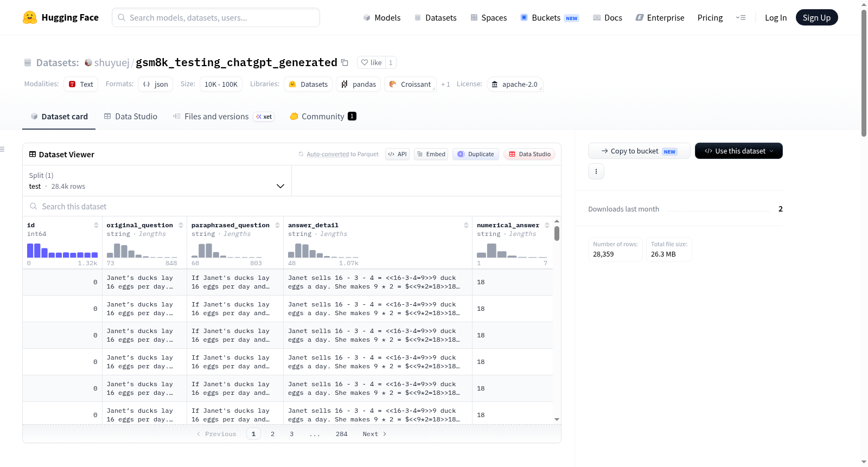Filter by Text modality tag

click(x=81, y=84)
